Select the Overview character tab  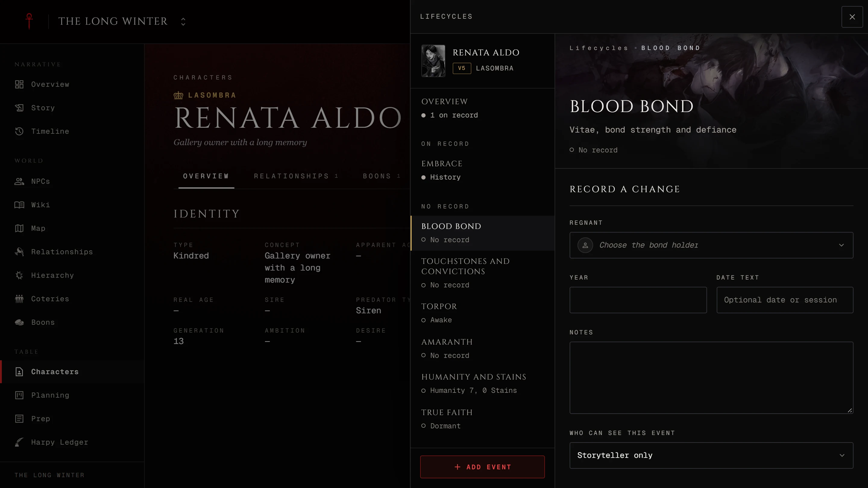(206, 176)
